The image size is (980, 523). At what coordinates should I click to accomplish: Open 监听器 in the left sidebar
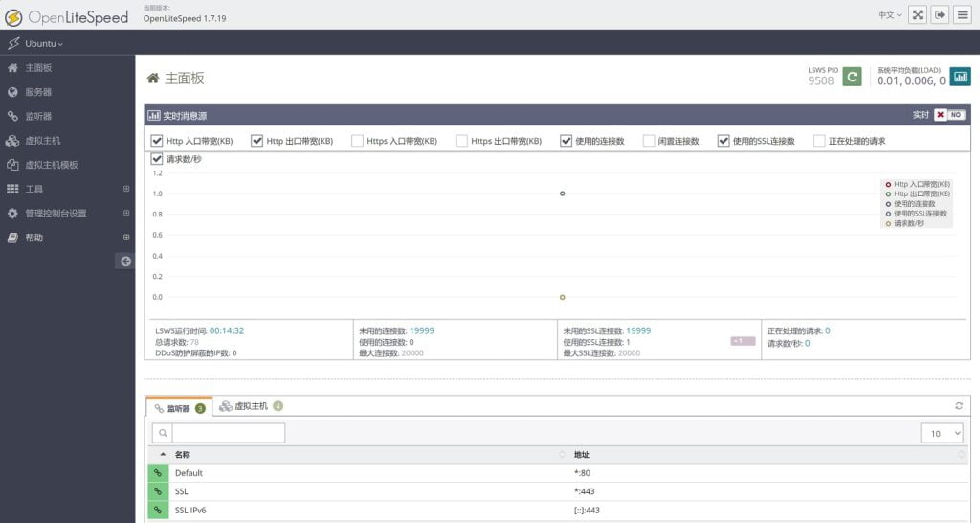[x=38, y=117]
